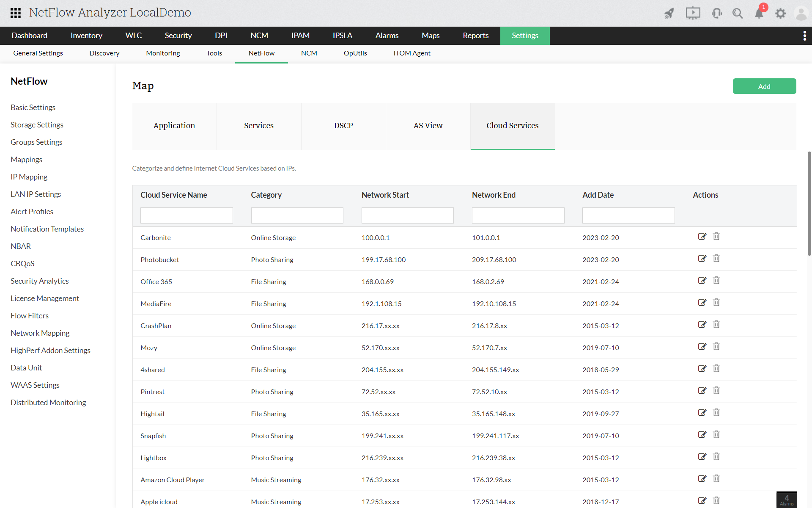Open the vertical three-dot menu in navbar
The height and width of the screenshot is (508, 812).
point(804,36)
